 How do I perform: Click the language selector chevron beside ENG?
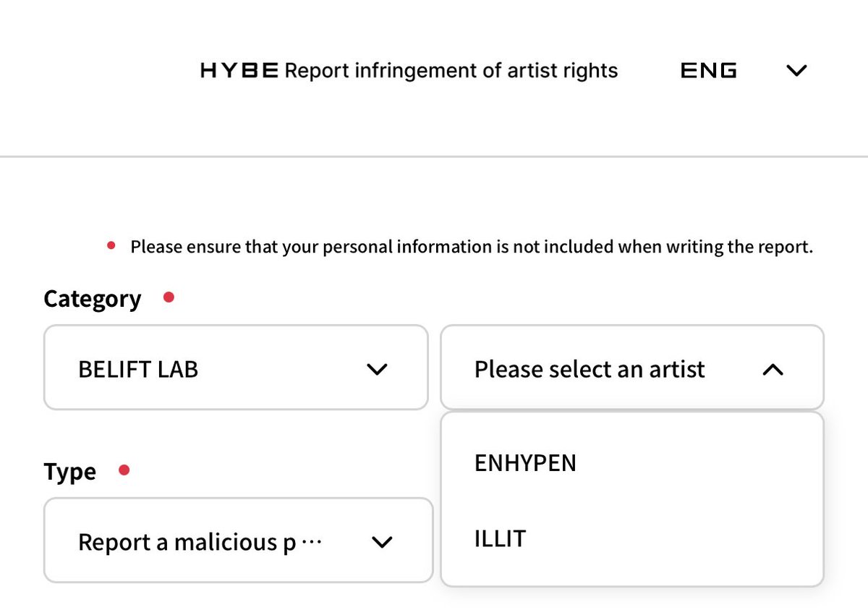pos(796,71)
